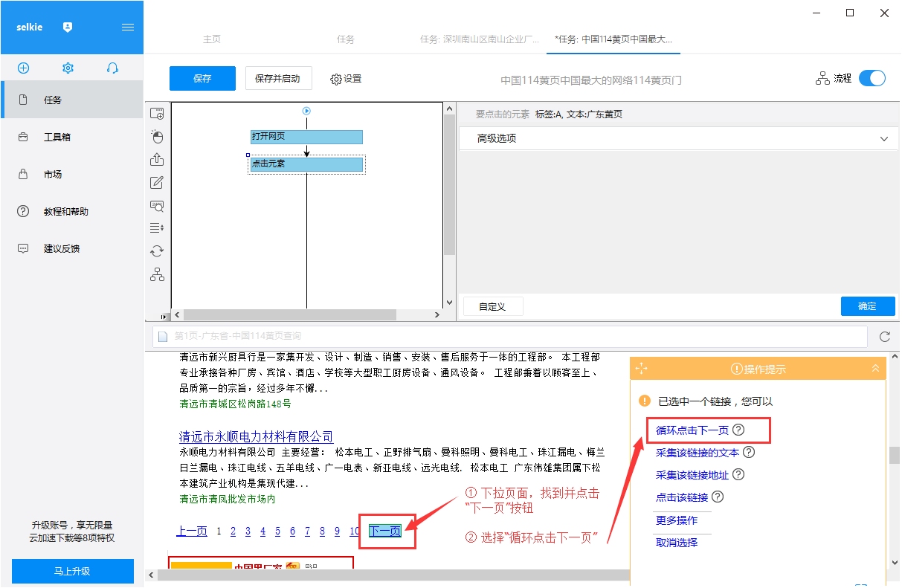Toggle the 流程 flow switch off

point(872,77)
